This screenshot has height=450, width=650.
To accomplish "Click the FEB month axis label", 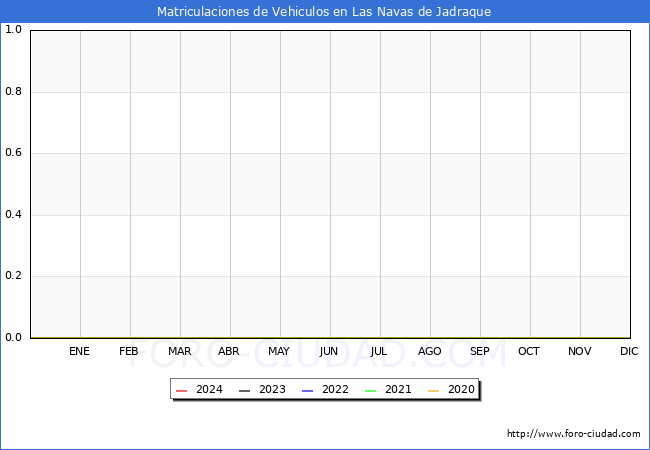I will [x=129, y=351].
